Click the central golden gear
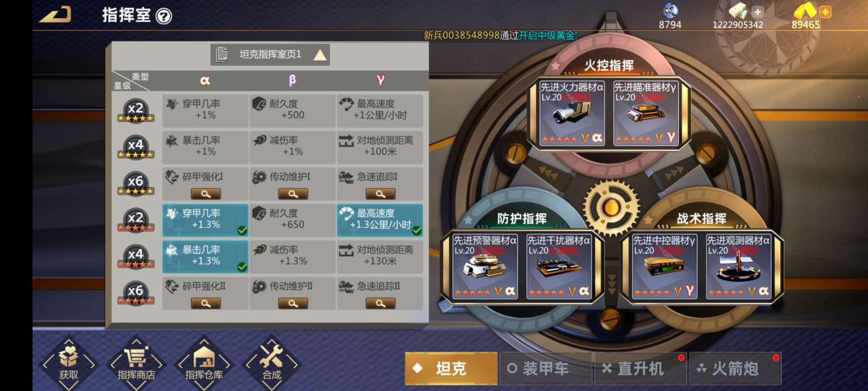This screenshot has width=868, height=391. [611, 207]
